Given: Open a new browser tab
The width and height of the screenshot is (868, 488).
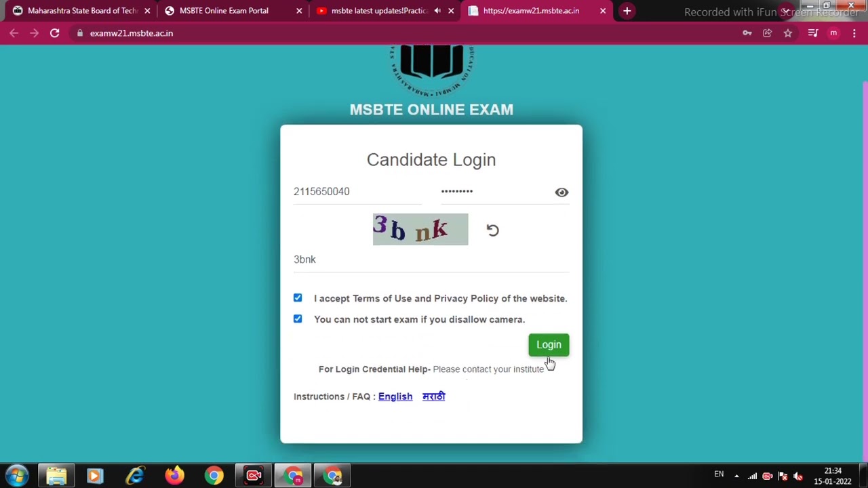Looking at the screenshot, I should click(627, 11).
